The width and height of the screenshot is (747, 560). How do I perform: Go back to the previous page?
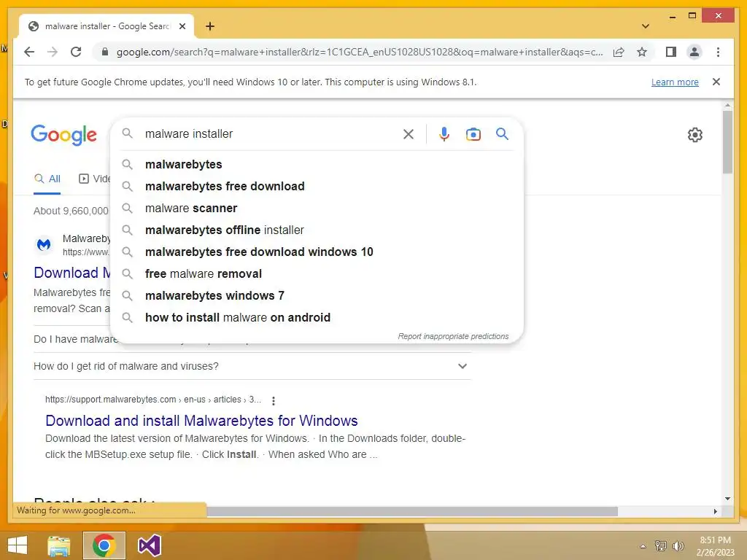point(29,52)
